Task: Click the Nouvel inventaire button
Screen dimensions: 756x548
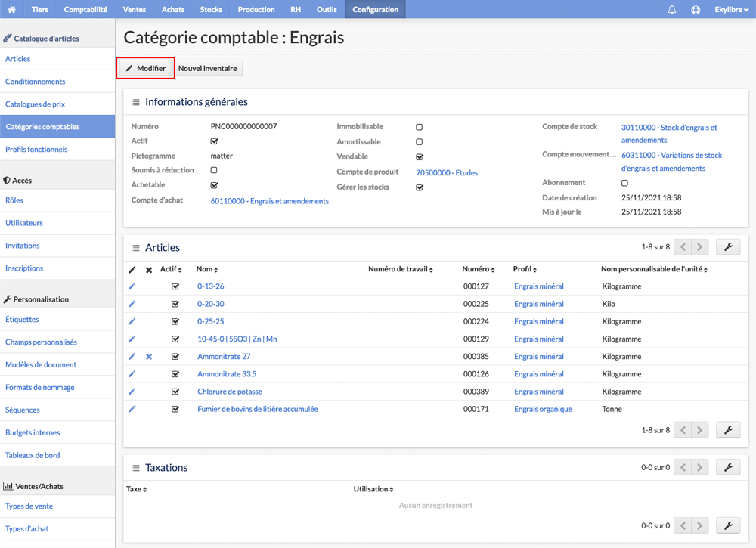Action: 208,69
